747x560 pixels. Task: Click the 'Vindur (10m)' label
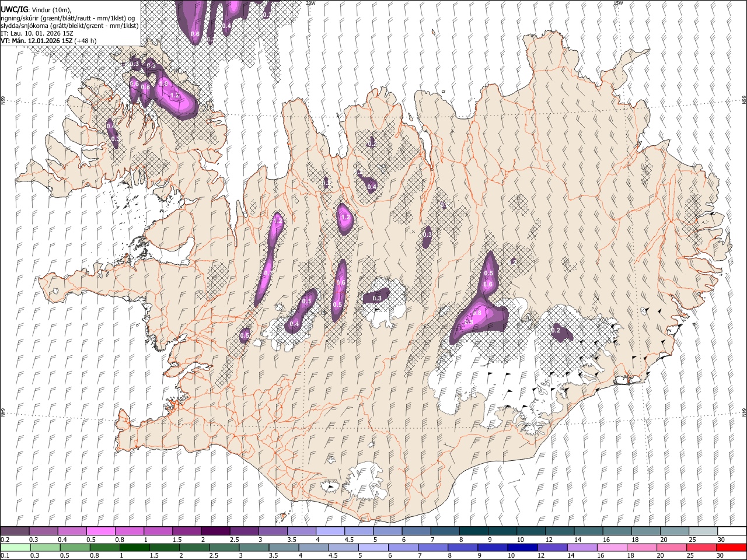tap(50, 10)
